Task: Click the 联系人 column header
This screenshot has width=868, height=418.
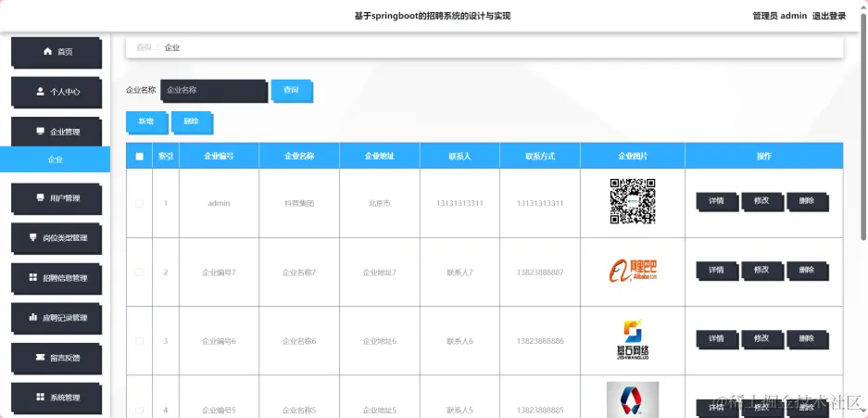Action: tap(459, 156)
